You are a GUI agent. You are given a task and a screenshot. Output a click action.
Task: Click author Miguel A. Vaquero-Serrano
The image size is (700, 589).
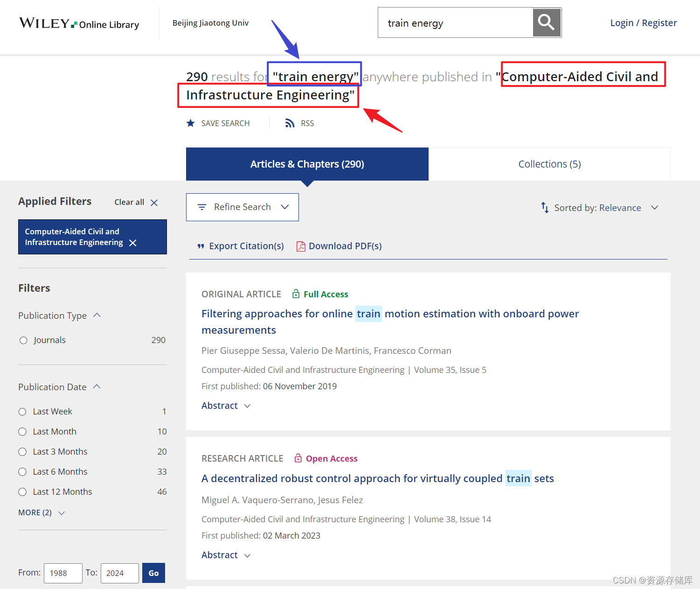257,500
